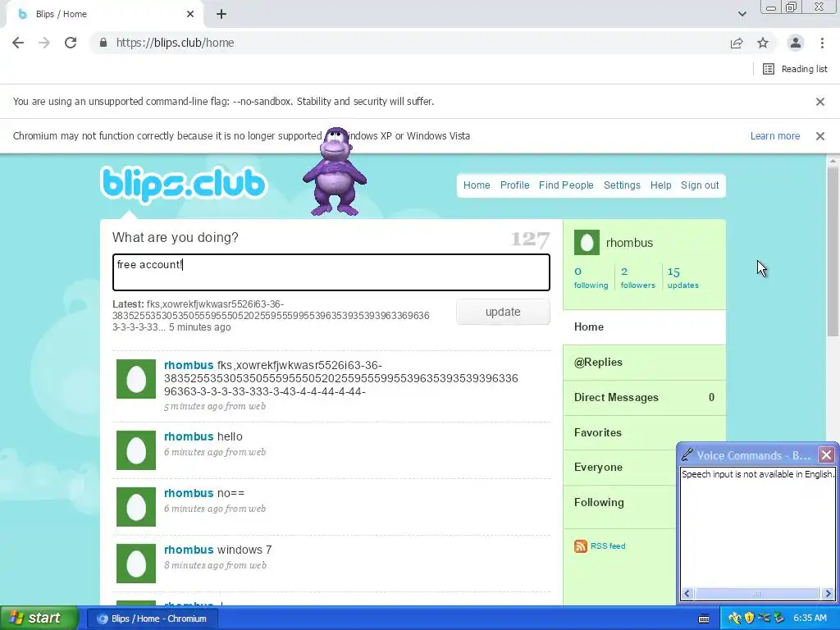Click the Voice Commands horizontal scrollbar thumb

point(757,593)
